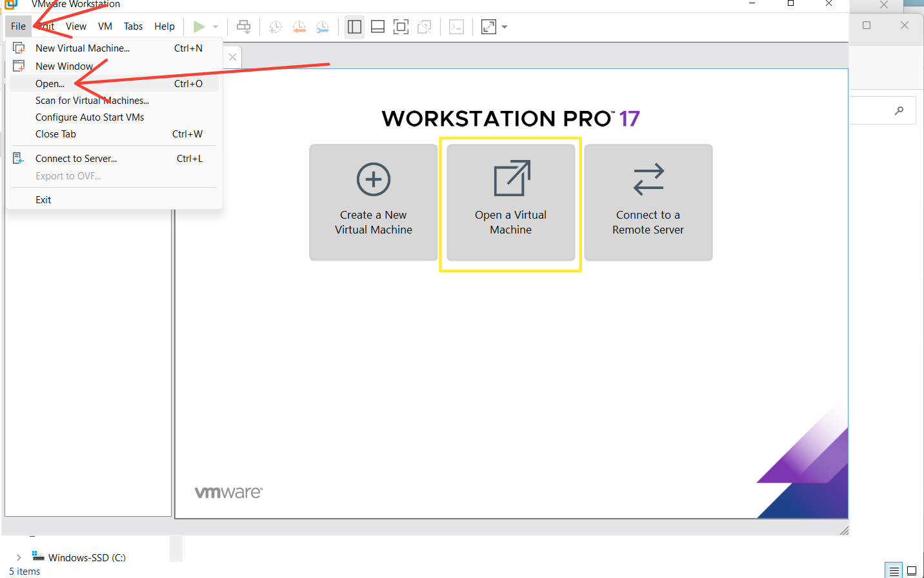Select Close Tab in the File menu

click(x=114, y=134)
